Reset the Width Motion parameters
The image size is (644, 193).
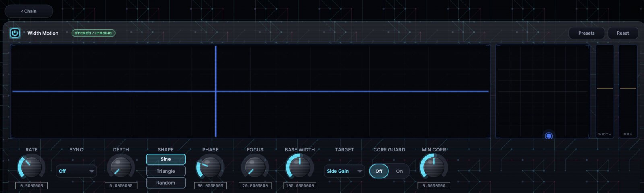point(623,33)
